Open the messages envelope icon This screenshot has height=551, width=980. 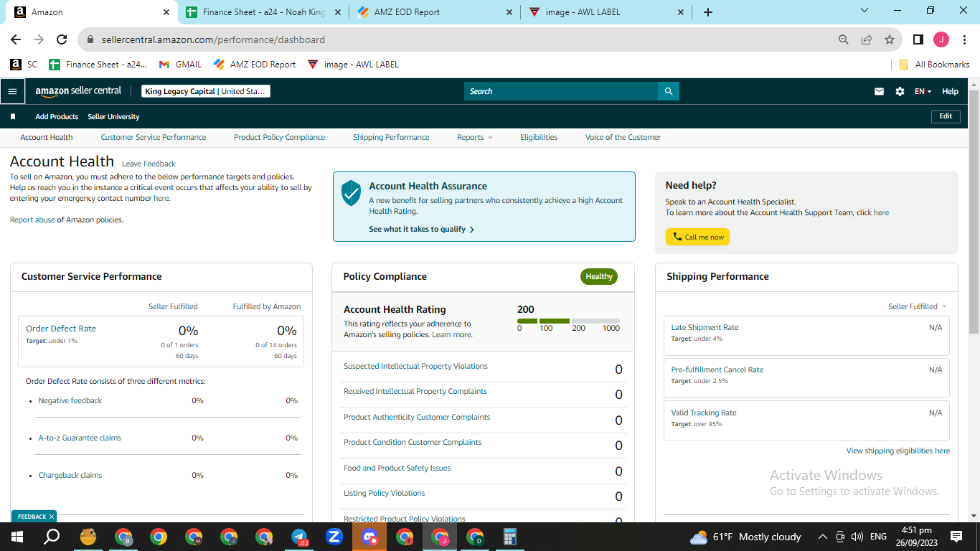point(879,91)
